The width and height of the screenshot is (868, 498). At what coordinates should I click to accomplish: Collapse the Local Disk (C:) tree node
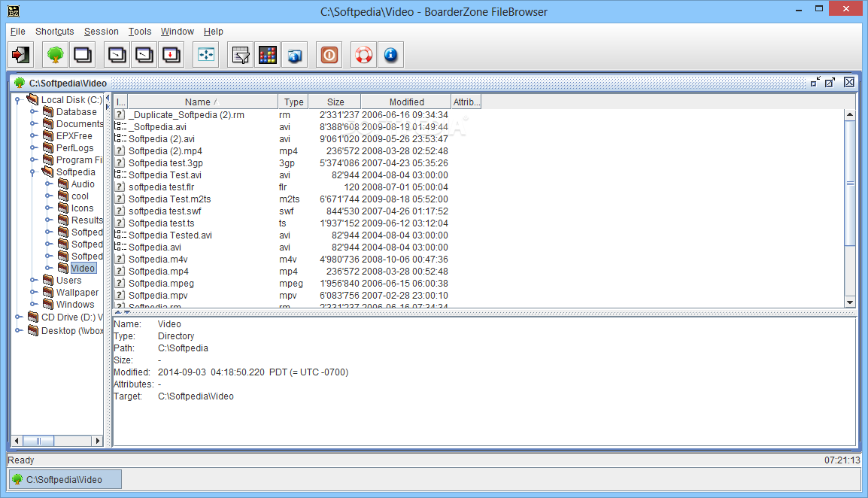pyautogui.click(x=18, y=100)
